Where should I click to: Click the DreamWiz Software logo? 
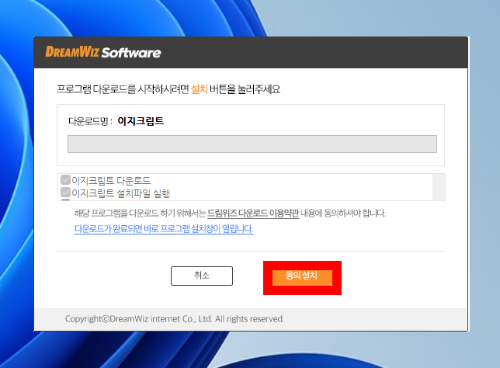point(103,52)
